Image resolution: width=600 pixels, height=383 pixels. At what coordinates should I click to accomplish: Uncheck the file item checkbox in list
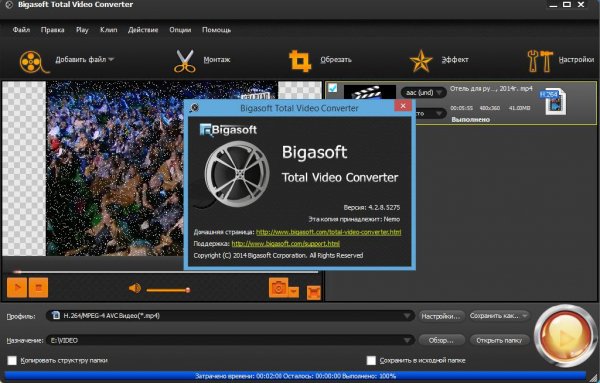(x=333, y=88)
